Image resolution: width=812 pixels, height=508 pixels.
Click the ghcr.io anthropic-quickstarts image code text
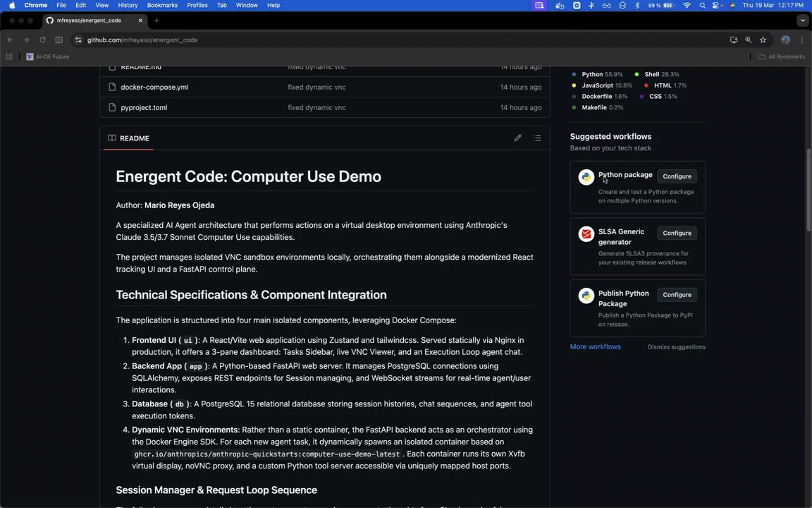pos(266,454)
